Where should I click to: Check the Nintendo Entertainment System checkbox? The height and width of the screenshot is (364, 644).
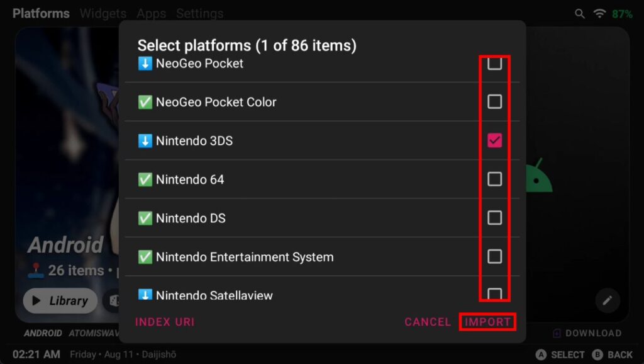[x=495, y=256]
